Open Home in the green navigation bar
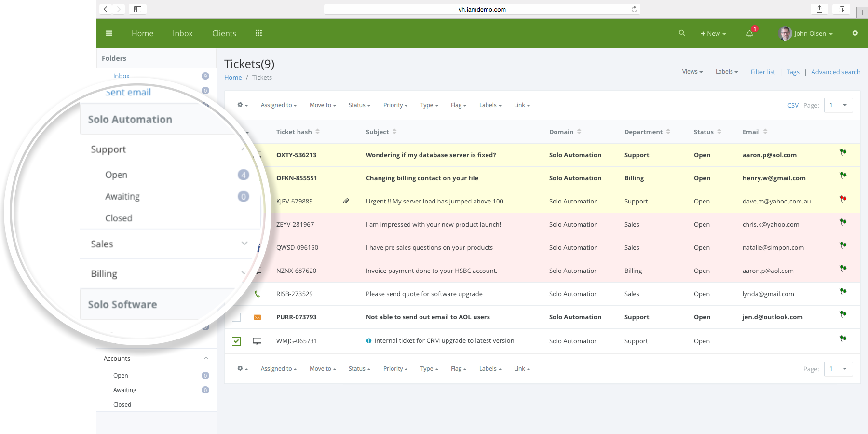868x434 pixels. [x=142, y=33]
